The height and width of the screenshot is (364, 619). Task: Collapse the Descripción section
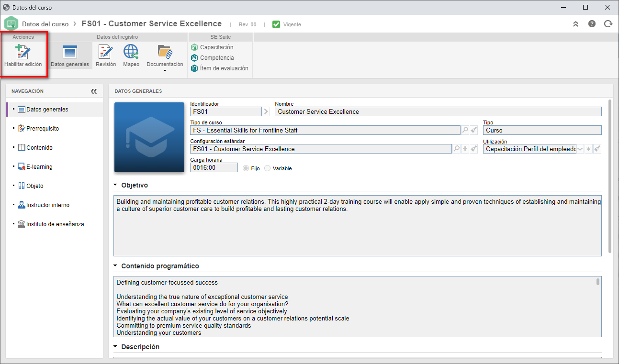[115, 347]
